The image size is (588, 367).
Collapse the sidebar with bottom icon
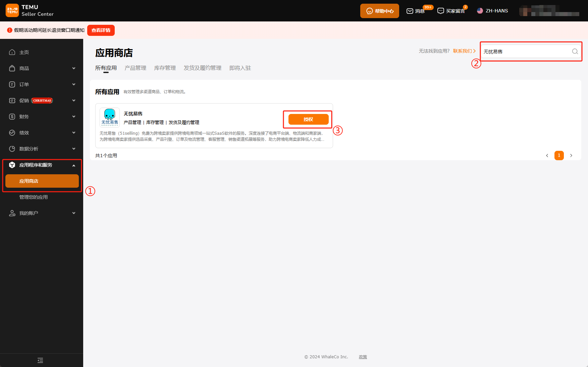(40, 360)
